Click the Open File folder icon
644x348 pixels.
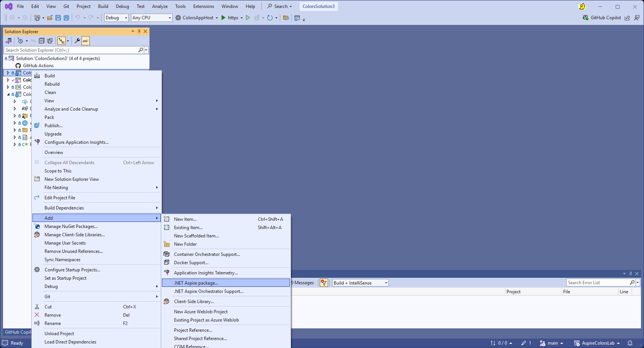pyautogui.click(x=49, y=18)
